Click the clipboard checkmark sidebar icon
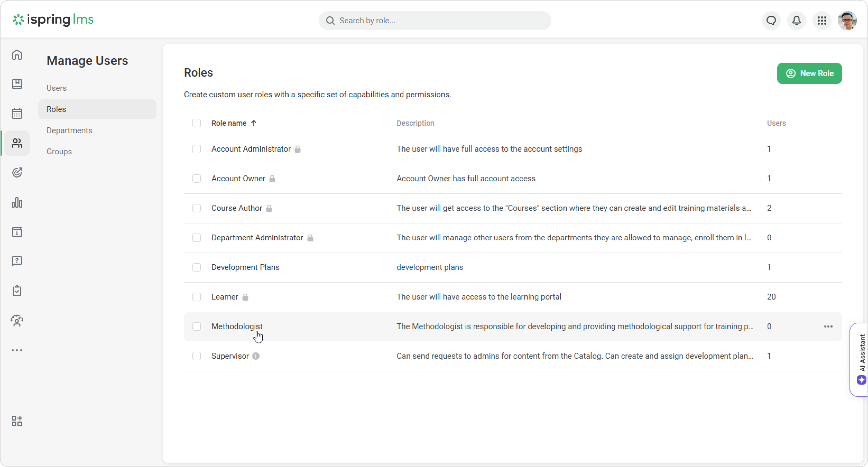Screen dimensions: 868x467 [17, 291]
